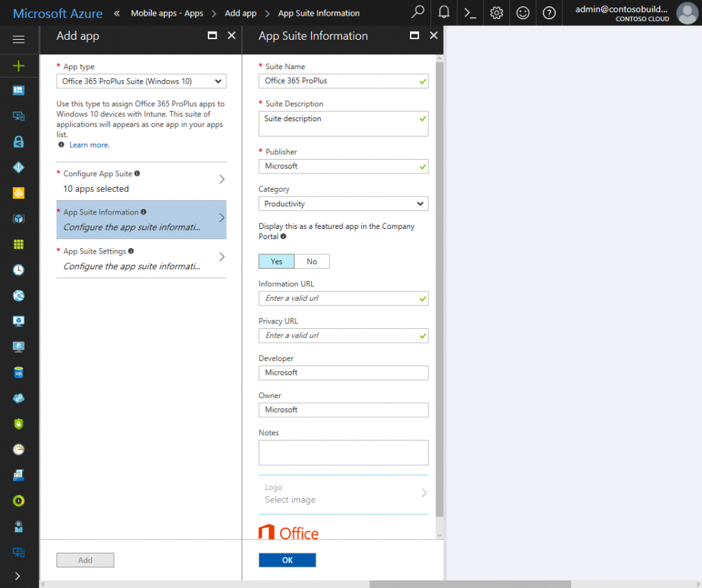Open the help question mark icon

(549, 12)
